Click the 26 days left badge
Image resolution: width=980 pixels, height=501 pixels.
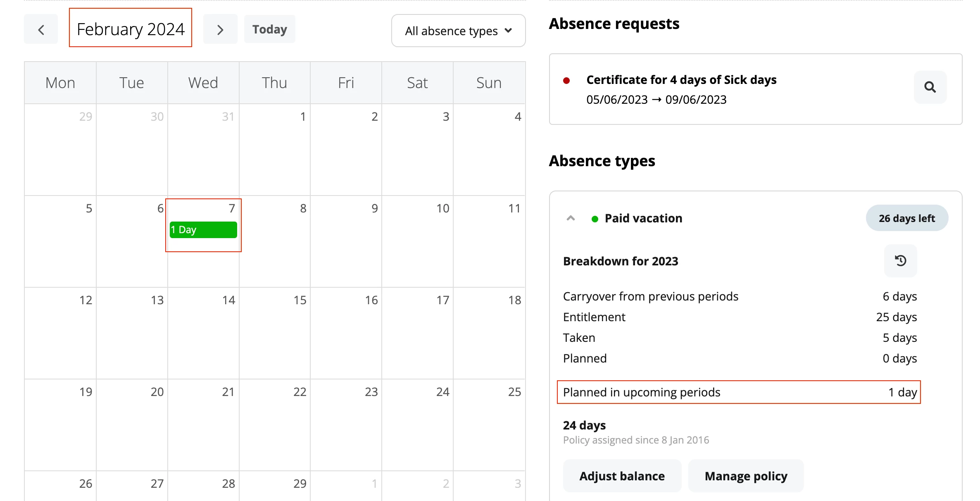907,218
